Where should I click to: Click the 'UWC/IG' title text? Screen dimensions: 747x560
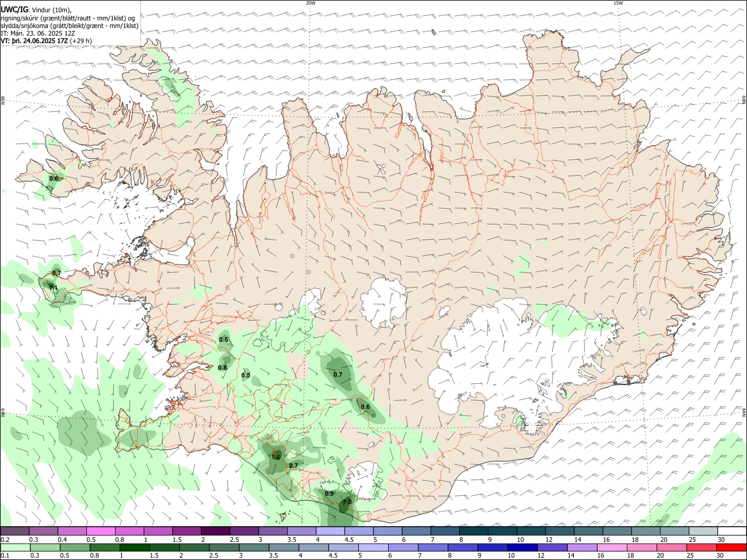[14, 10]
